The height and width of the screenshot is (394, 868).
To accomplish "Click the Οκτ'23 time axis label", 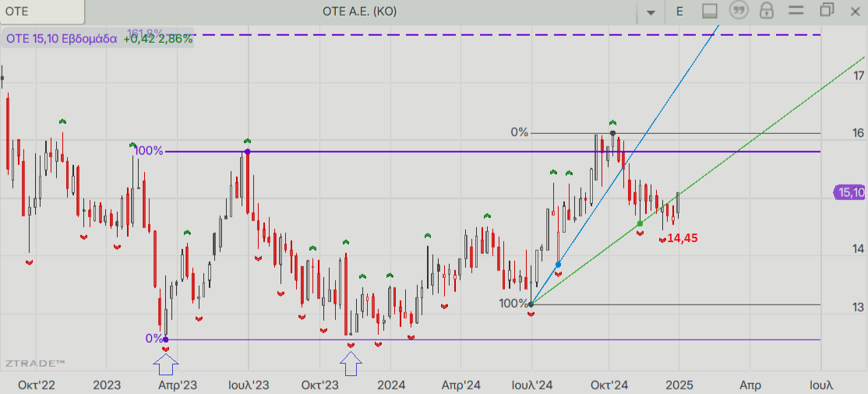I will point(320,385).
